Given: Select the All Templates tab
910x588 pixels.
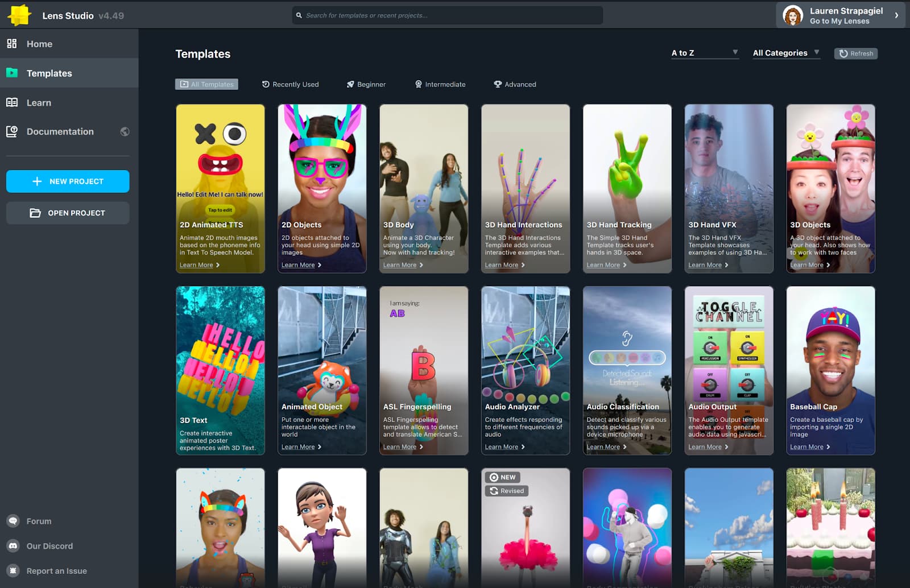Looking at the screenshot, I should (206, 84).
